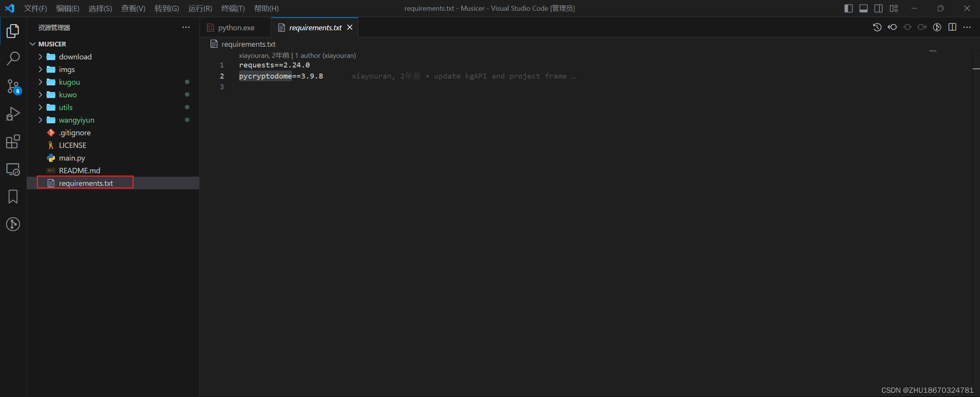
Task: Expand the kuwo folder
Action: point(40,95)
